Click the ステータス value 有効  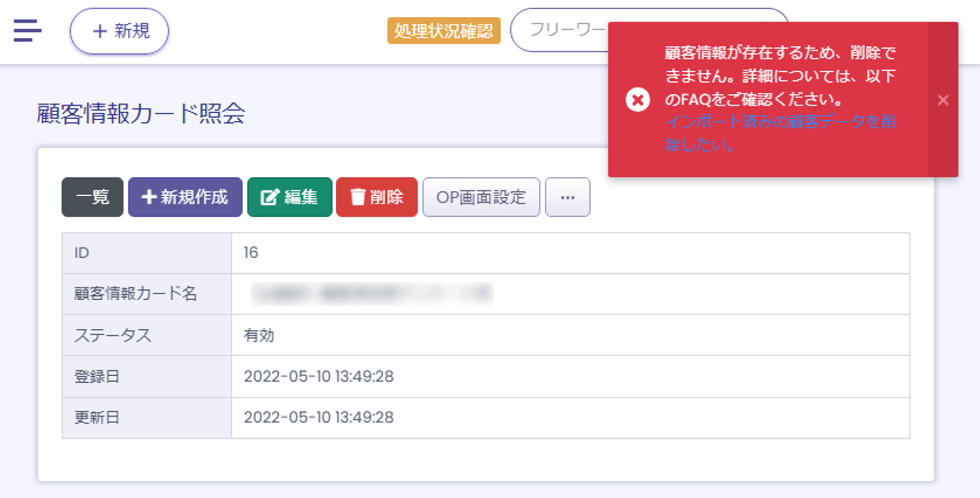tap(259, 335)
